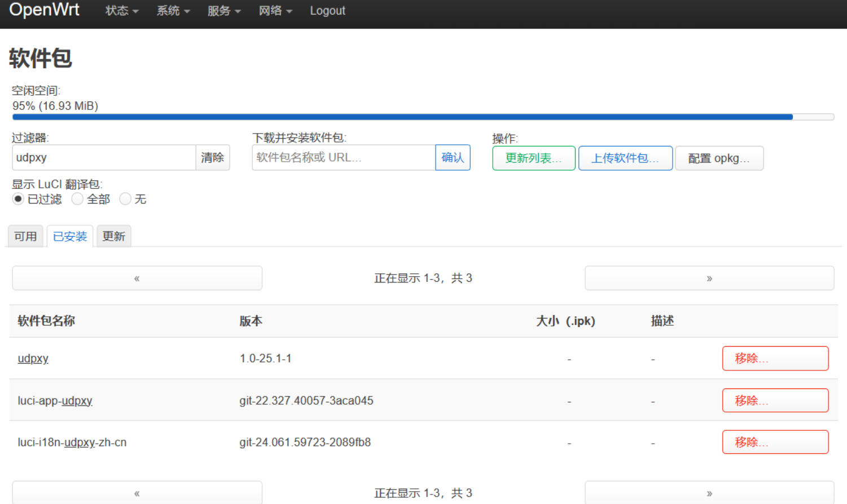The width and height of the screenshot is (847, 504).
Task: Confirm package install with 确认 button
Action: click(x=453, y=157)
